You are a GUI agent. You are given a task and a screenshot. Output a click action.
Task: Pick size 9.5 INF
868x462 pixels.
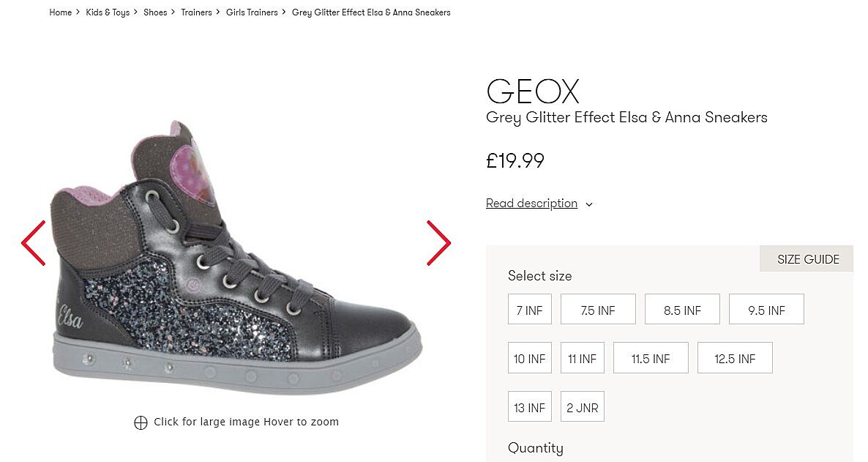[766, 310]
